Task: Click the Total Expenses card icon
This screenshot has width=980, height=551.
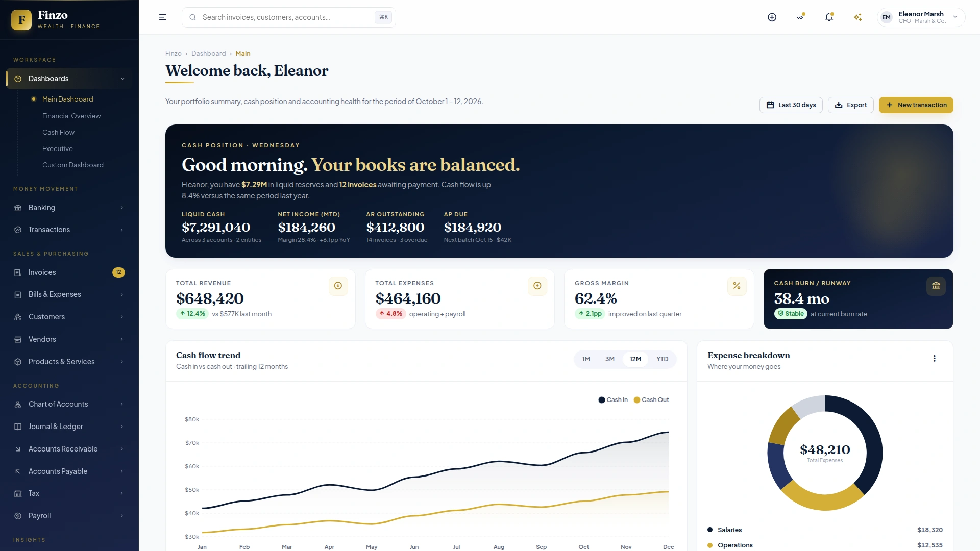Action: [x=537, y=286]
